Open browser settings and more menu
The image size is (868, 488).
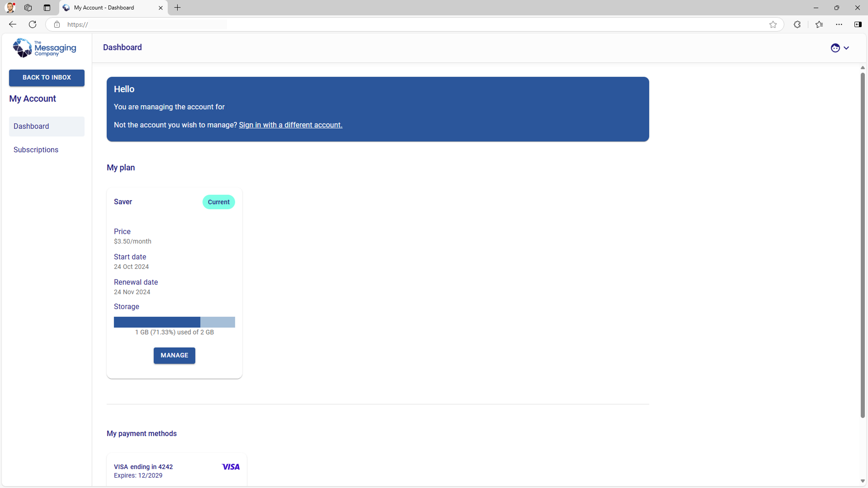click(839, 24)
